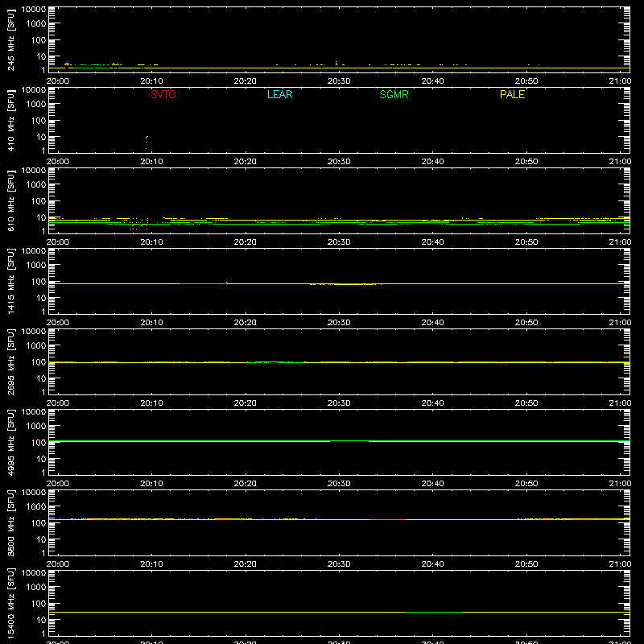
Task: Click 20:10 tick under the 410 MHz plot
Action: [151, 162]
